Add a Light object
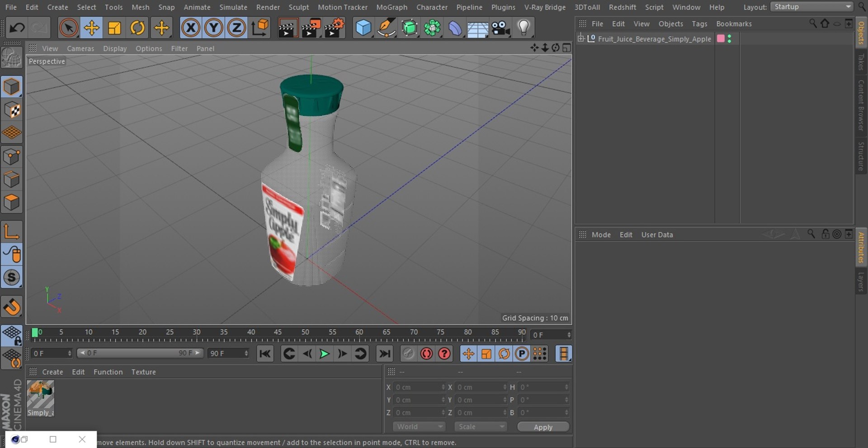This screenshot has width=868, height=448. (x=524, y=28)
